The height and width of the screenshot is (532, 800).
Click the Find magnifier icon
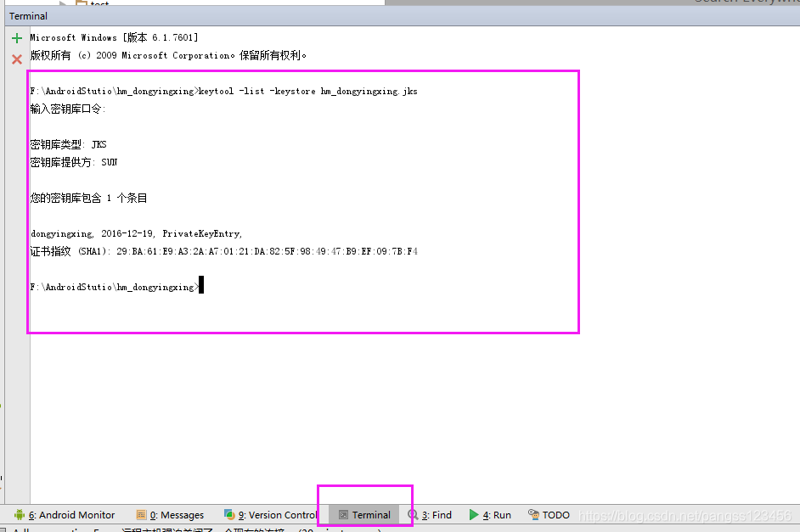pos(413,515)
